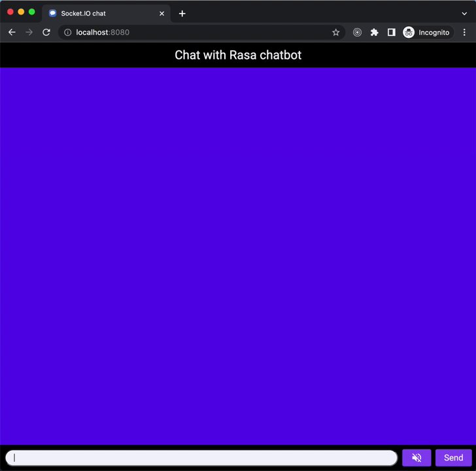Toggle the browser side panel icon
Viewport: 476px width, 471px height.
click(x=391, y=32)
